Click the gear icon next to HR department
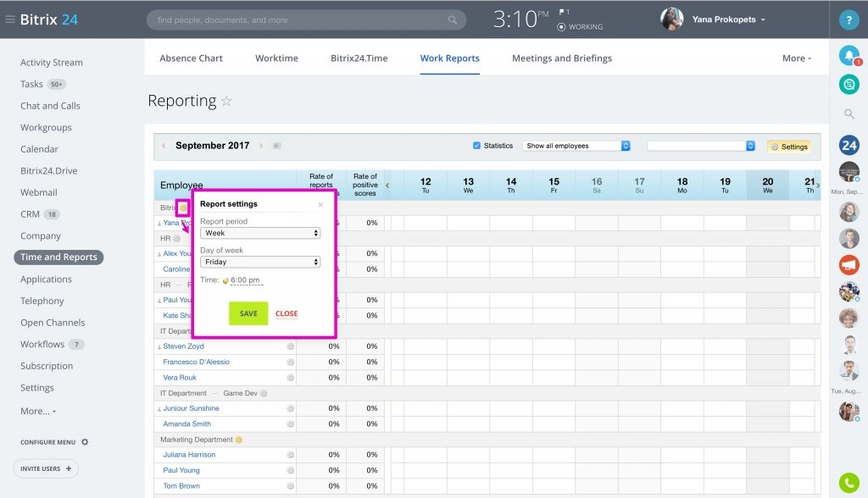The image size is (868, 498). [x=176, y=239]
